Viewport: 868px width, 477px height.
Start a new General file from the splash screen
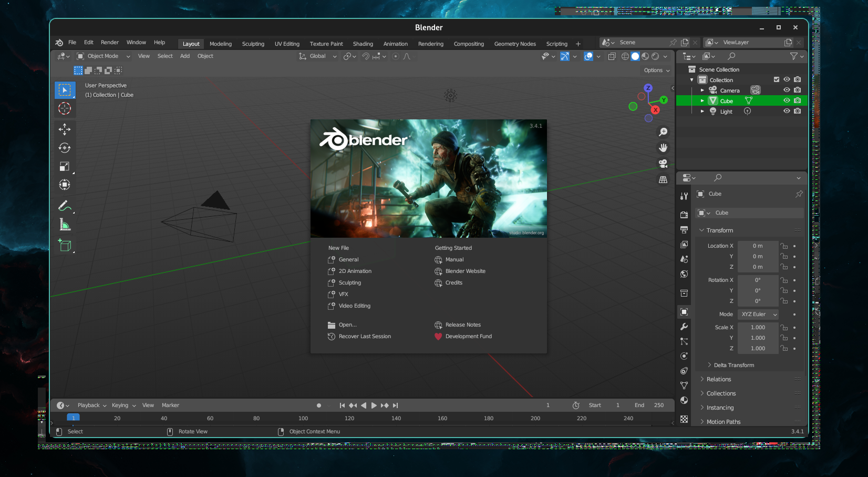[348, 259]
